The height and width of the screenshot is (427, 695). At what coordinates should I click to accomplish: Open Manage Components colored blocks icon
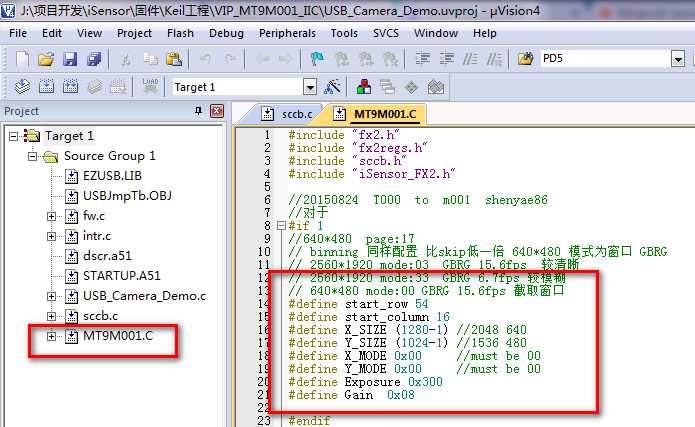click(x=364, y=86)
